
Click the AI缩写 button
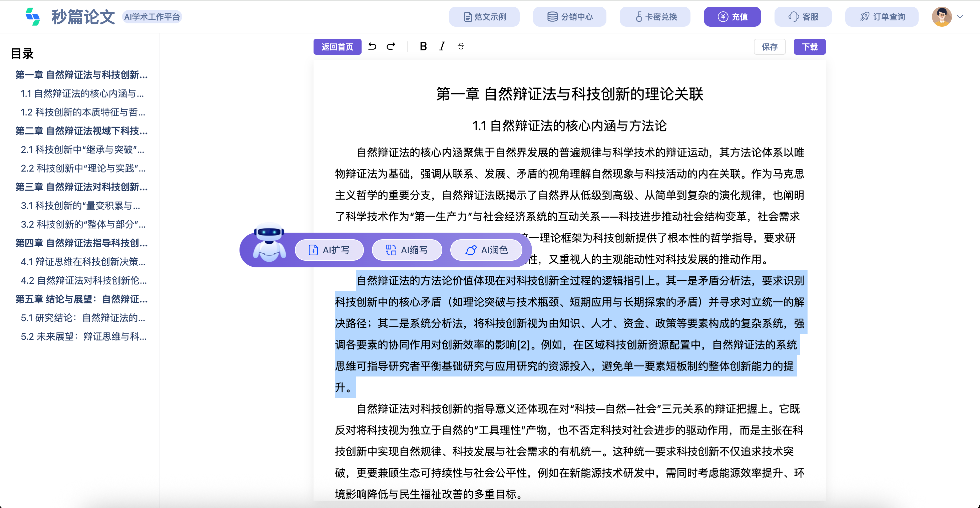pyautogui.click(x=407, y=250)
